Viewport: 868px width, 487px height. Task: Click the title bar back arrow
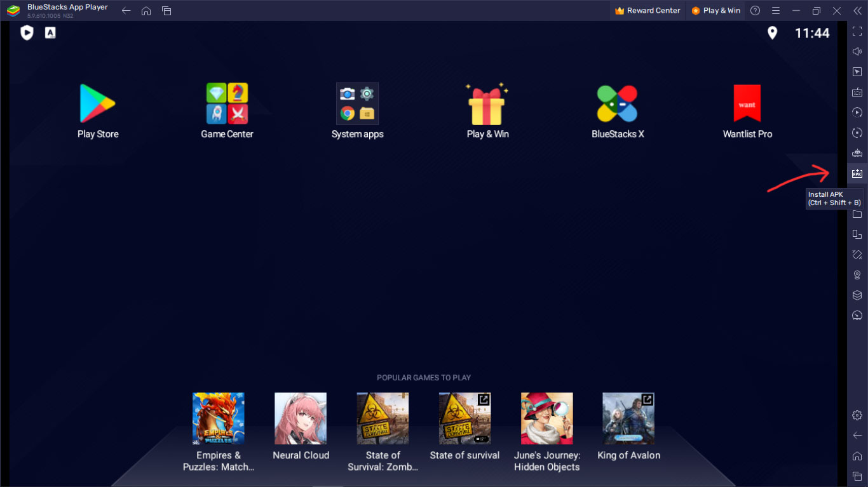126,11
